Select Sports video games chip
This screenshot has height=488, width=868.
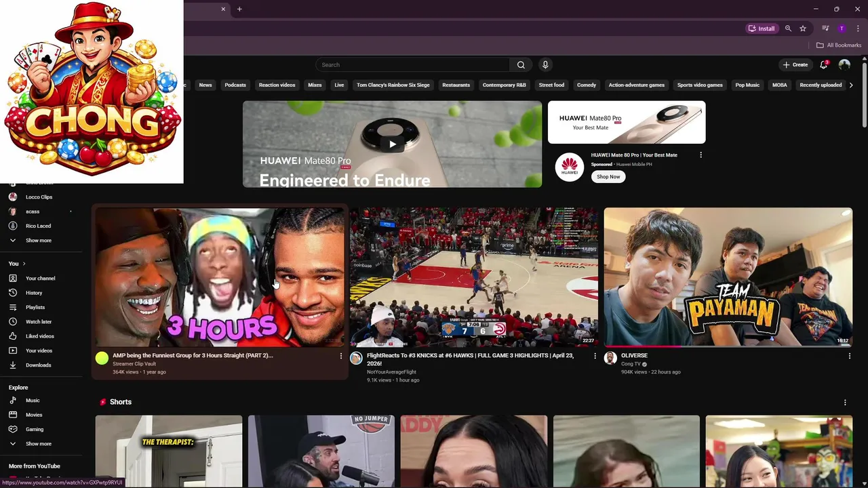700,85
